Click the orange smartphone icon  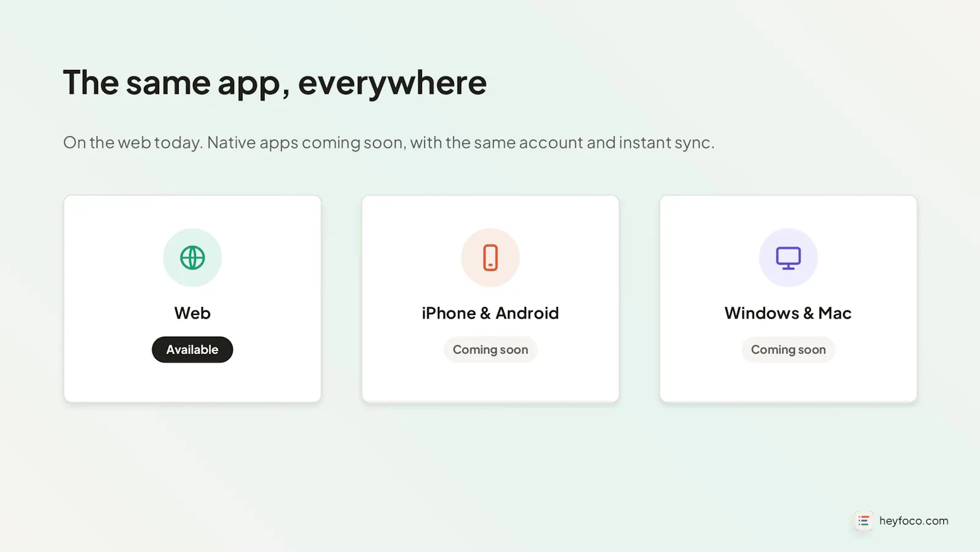(490, 258)
